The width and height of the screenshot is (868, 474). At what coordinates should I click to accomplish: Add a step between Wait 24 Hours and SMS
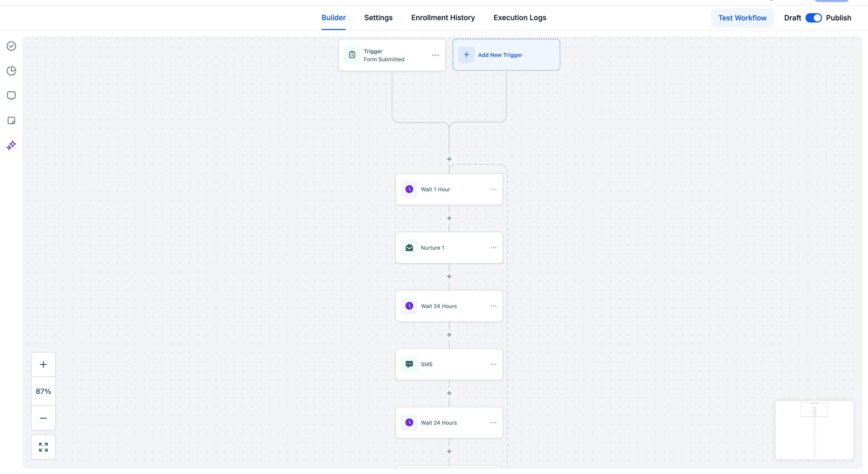point(449,335)
